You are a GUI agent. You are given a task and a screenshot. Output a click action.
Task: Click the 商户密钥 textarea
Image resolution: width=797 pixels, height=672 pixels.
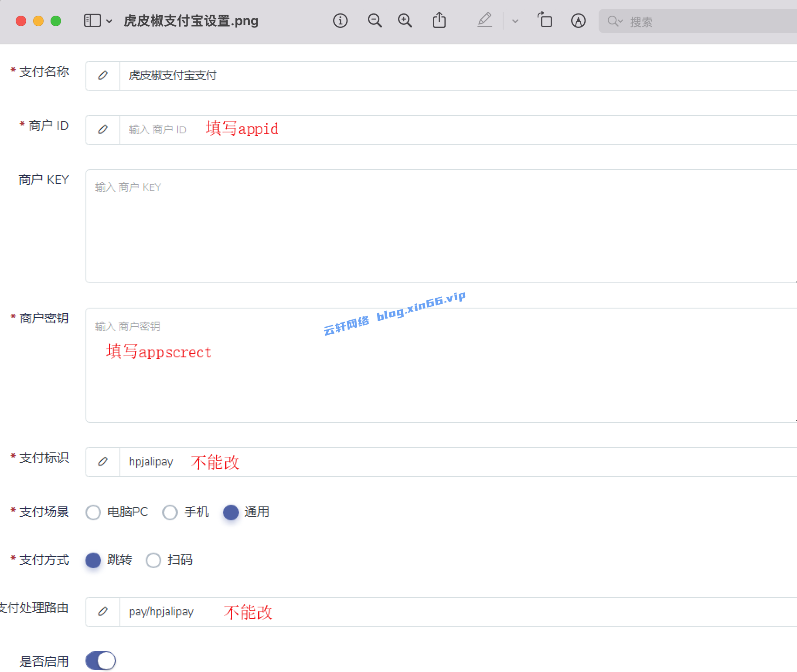pyautogui.click(x=441, y=365)
